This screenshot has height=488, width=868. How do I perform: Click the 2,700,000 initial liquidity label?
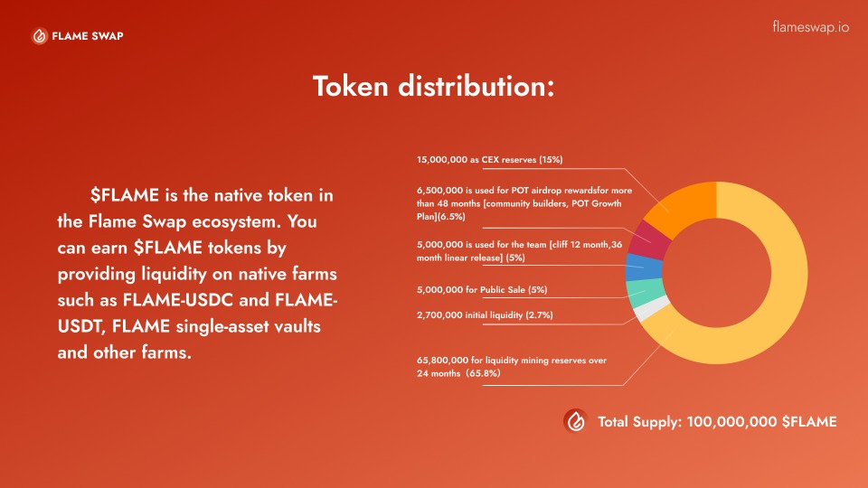pyautogui.click(x=485, y=314)
